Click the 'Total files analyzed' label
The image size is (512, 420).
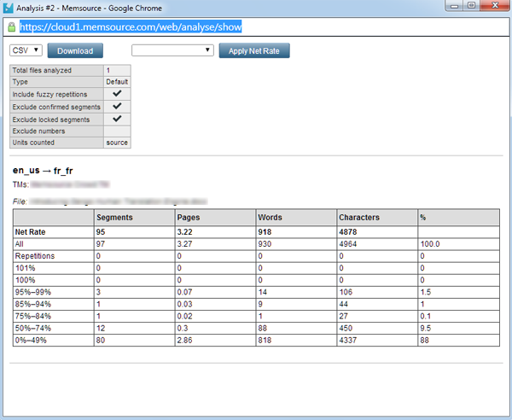click(42, 71)
